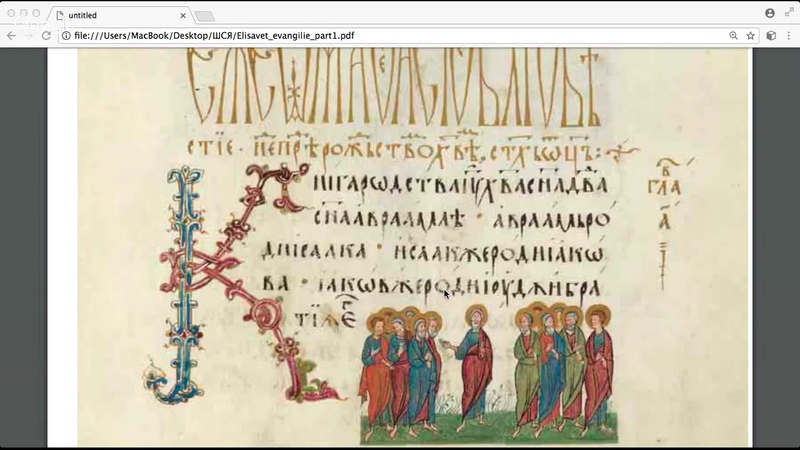Click the apostles miniature illustration

tap(489, 372)
